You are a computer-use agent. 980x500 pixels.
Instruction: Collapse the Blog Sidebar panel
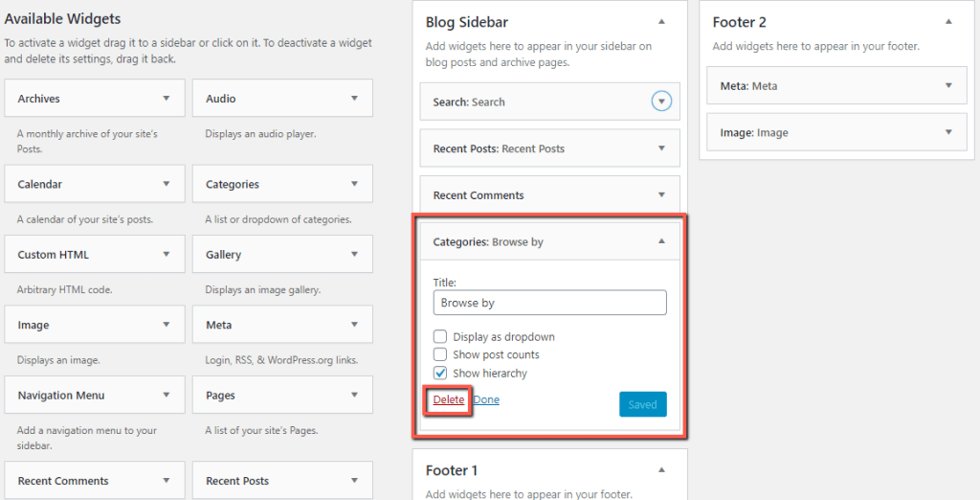click(661, 22)
